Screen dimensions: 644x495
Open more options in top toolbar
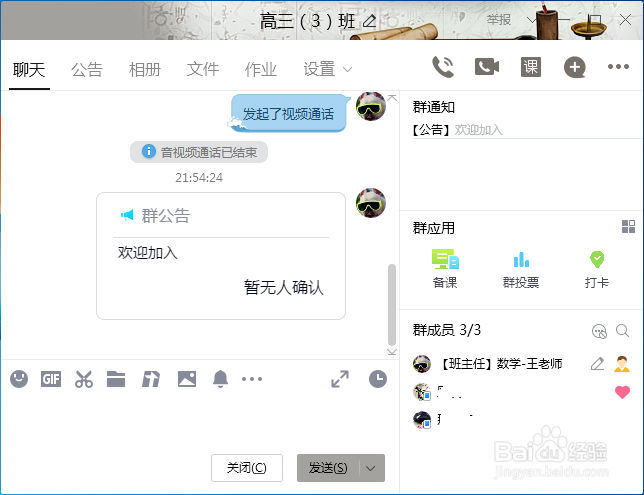coord(618,67)
